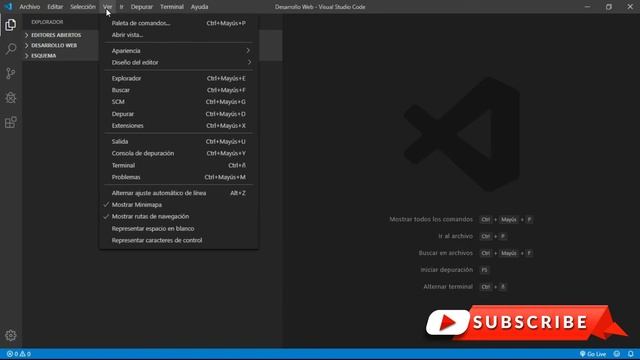The image size is (640, 360).
Task: Click Go Live in the status bar
Action: [593, 354]
